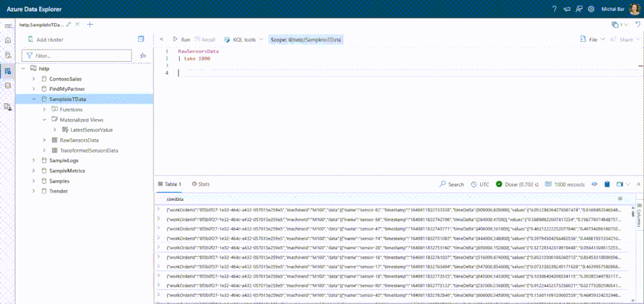Open the Dashboards icon in sidebar
Screen dimensions: 644x304
7,86
